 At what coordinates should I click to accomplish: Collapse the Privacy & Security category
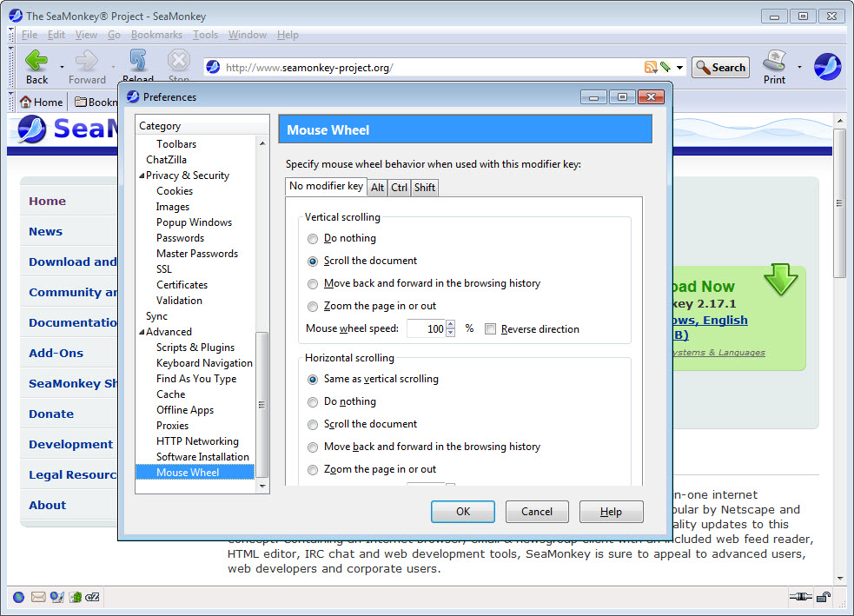point(142,176)
